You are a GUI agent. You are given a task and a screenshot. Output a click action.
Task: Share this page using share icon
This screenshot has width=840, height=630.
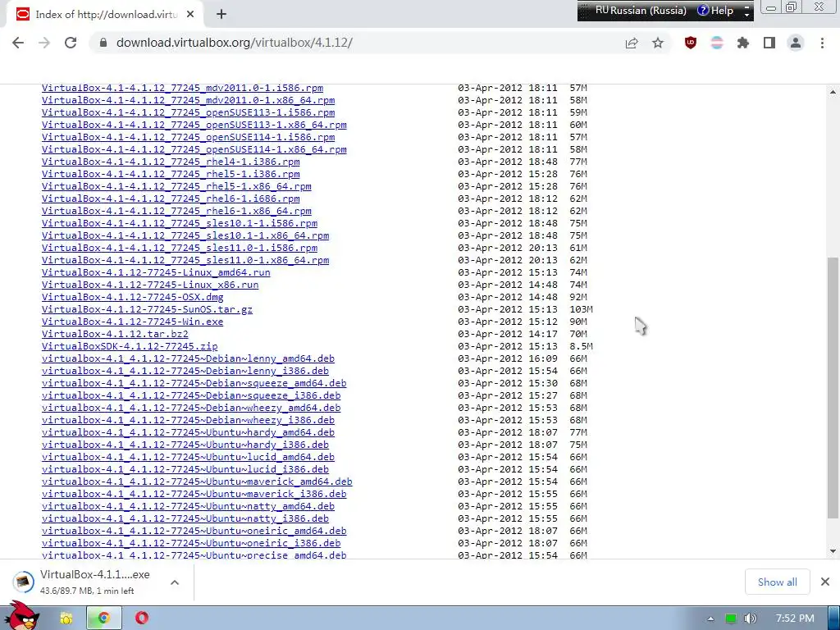point(632,43)
